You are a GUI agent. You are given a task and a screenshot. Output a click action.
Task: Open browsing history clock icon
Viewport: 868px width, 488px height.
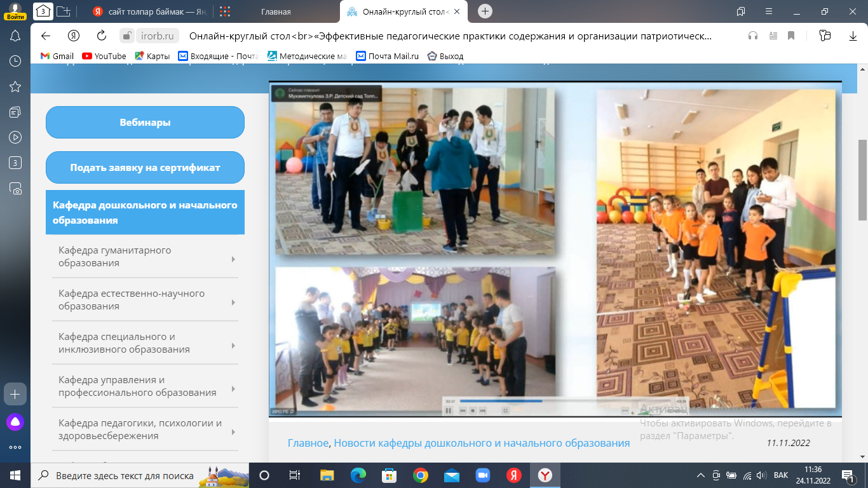[16, 61]
